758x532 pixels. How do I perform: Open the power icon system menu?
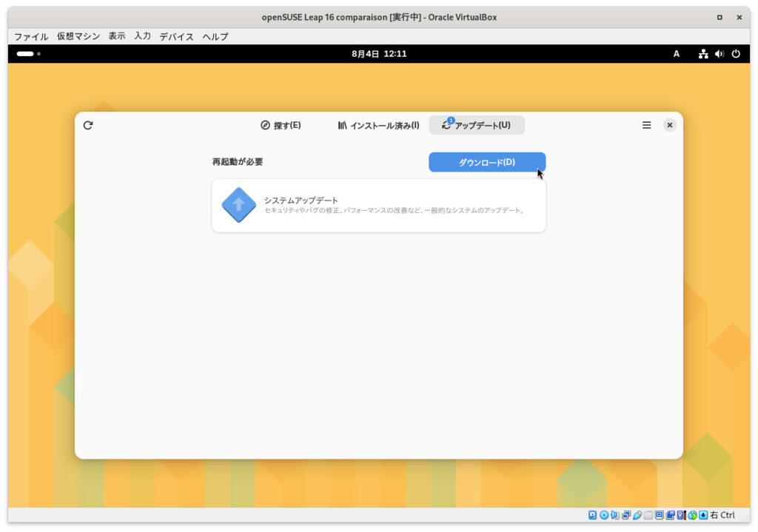pyautogui.click(x=736, y=53)
